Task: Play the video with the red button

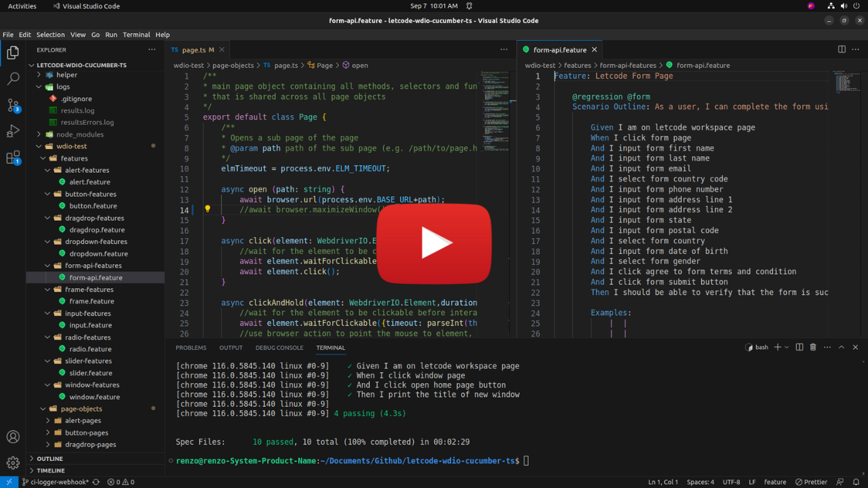Action: [x=434, y=243]
